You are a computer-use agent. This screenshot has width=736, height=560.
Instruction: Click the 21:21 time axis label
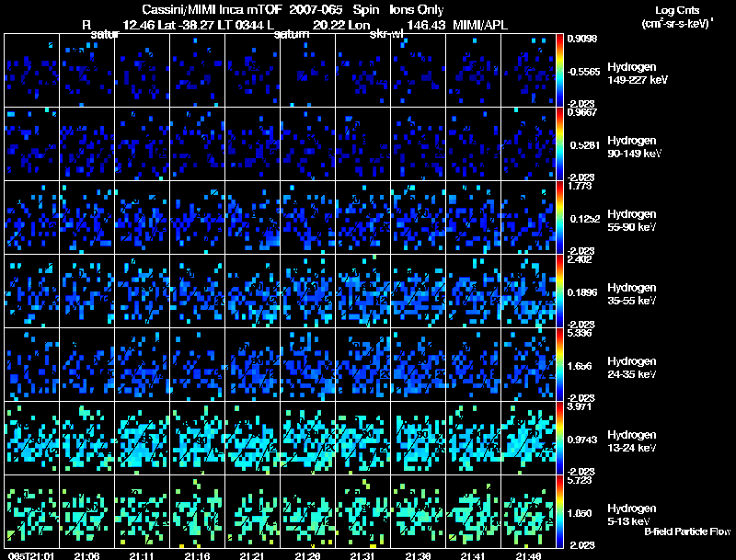pyautogui.click(x=252, y=556)
